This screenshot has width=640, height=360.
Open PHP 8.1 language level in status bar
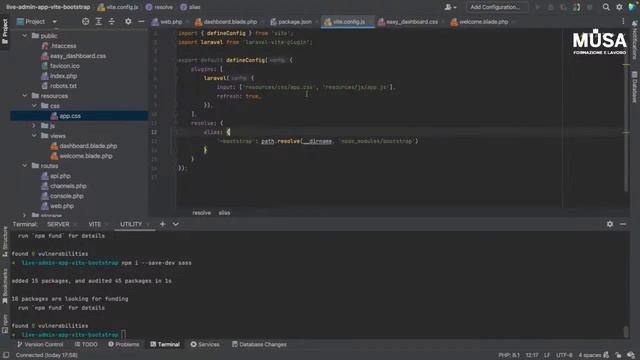coord(509,355)
